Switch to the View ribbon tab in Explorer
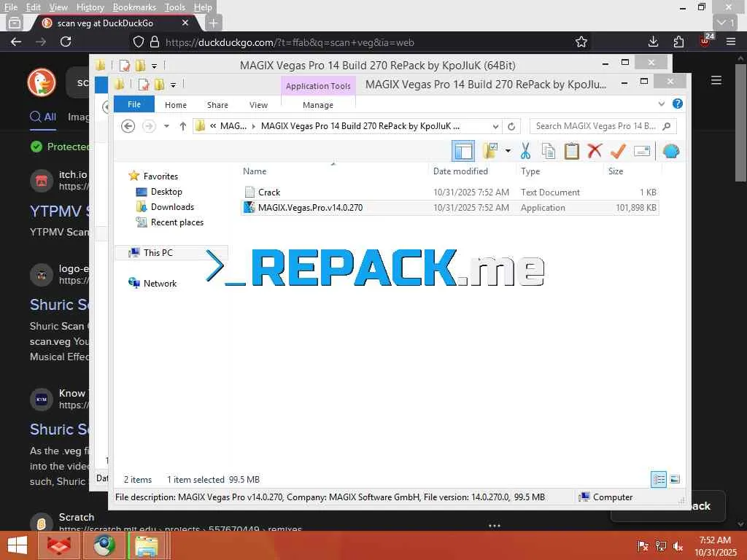Image resolution: width=747 pixels, height=560 pixels. 258,105
